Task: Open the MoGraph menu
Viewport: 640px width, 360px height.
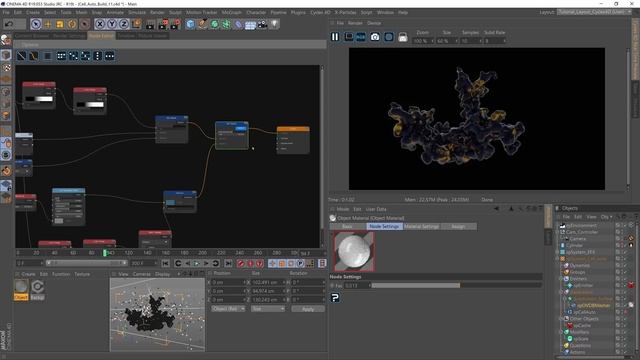Action: pos(231,13)
